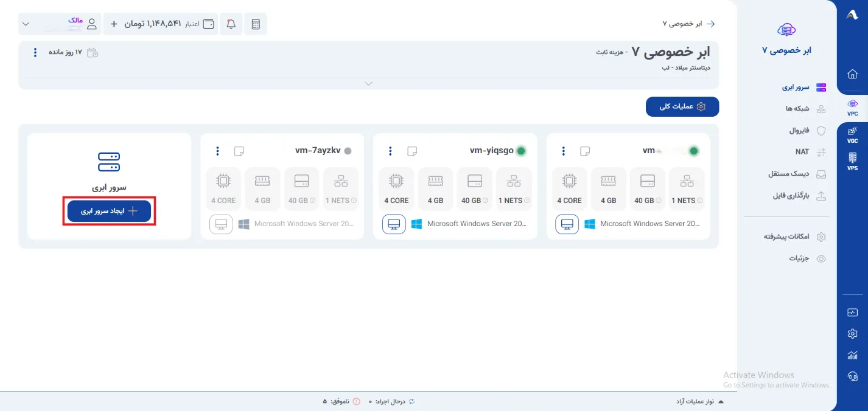Open امکانات پیشرفته in the side menu
Viewport: 868px width, 411px height.
794,237
